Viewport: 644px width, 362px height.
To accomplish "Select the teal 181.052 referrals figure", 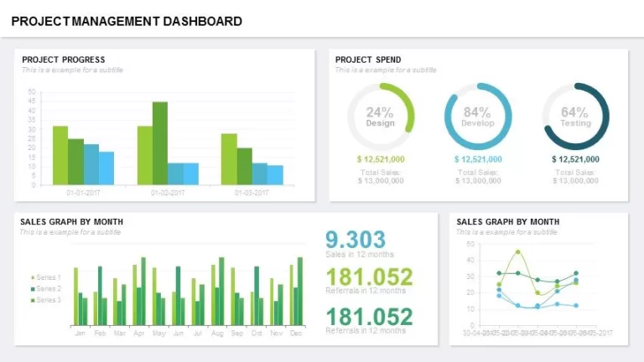I will [x=369, y=317].
